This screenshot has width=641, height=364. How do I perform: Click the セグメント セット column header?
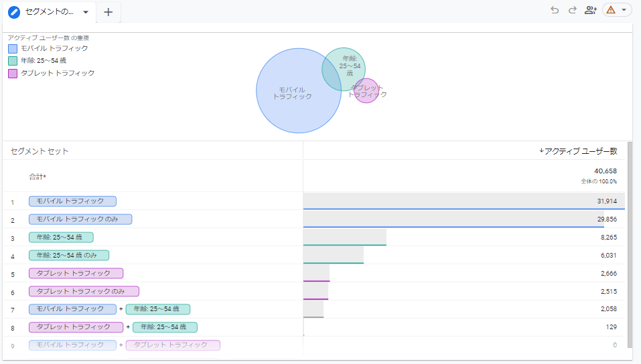[x=40, y=151]
